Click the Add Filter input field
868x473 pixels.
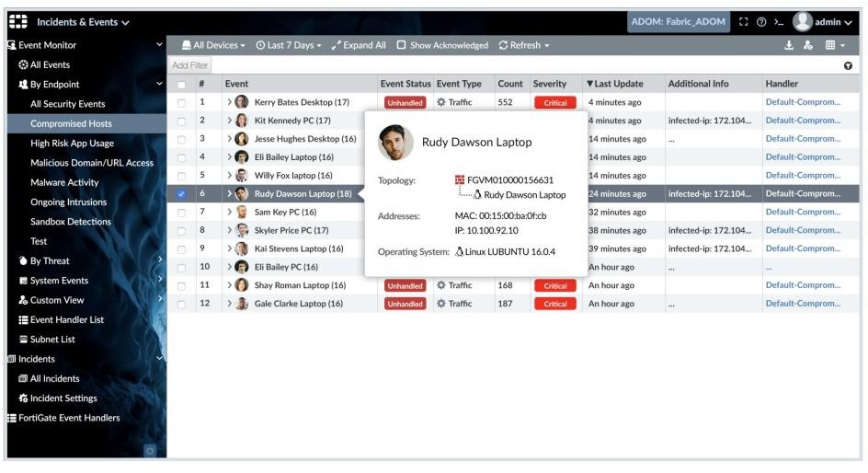(190, 65)
